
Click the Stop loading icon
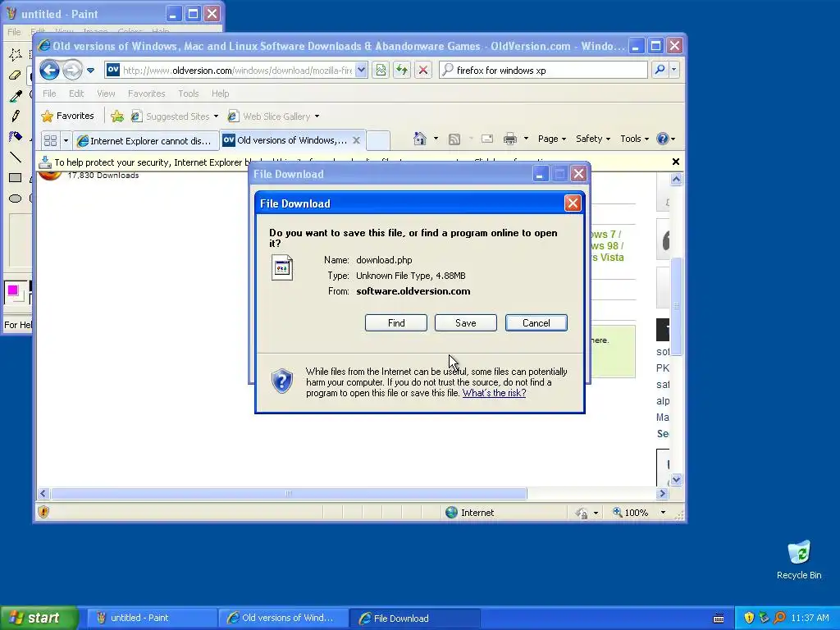coord(423,70)
